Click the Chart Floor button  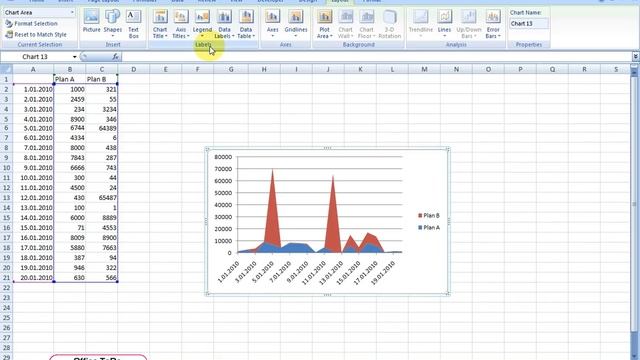coord(367,24)
